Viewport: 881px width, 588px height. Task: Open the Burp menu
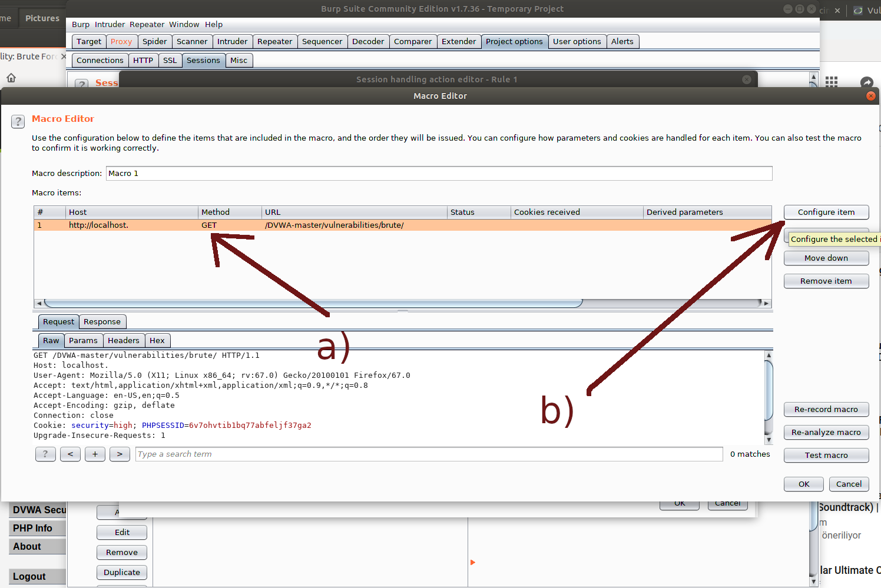click(x=81, y=24)
